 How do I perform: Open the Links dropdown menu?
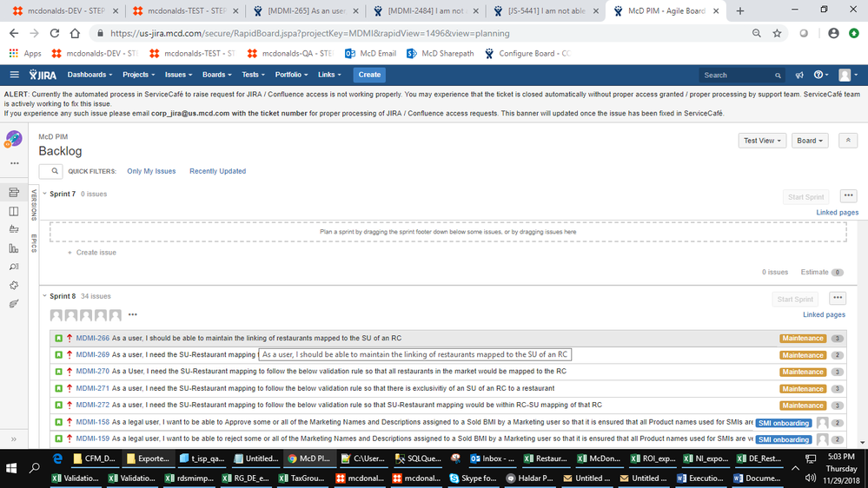pos(329,75)
